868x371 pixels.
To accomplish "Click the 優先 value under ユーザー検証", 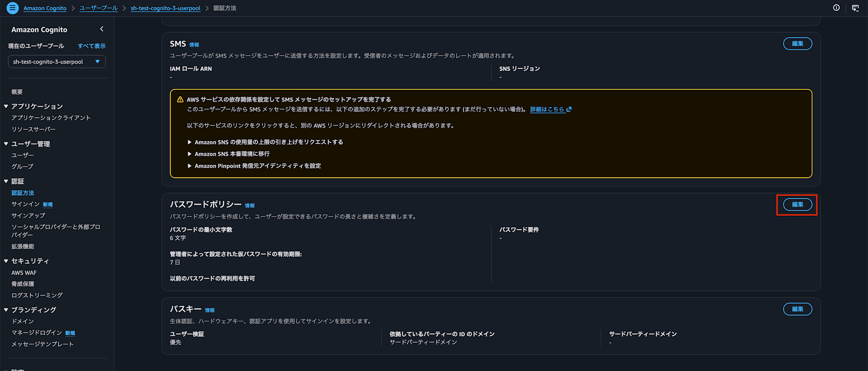I will coord(175,342).
